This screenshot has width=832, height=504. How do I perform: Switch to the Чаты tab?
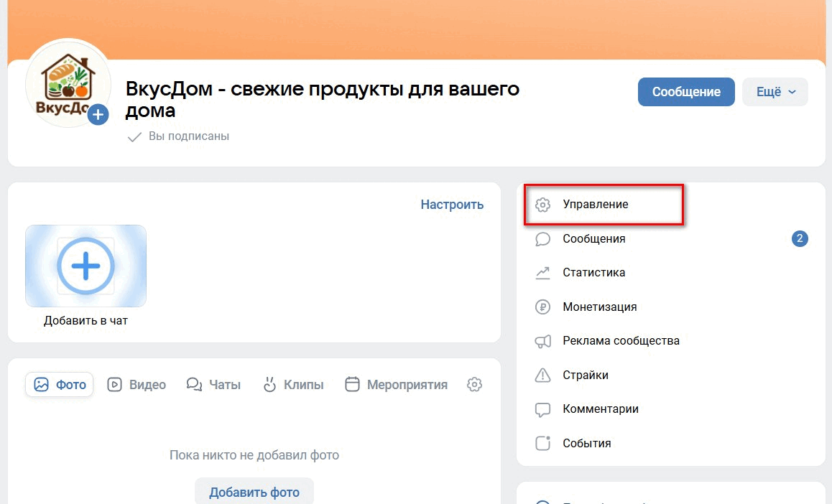(x=213, y=385)
